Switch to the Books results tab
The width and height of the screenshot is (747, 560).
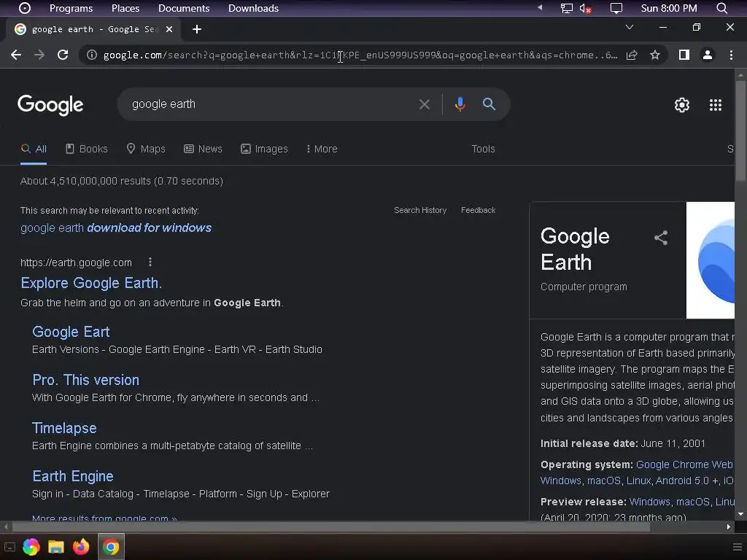coord(87,149)
